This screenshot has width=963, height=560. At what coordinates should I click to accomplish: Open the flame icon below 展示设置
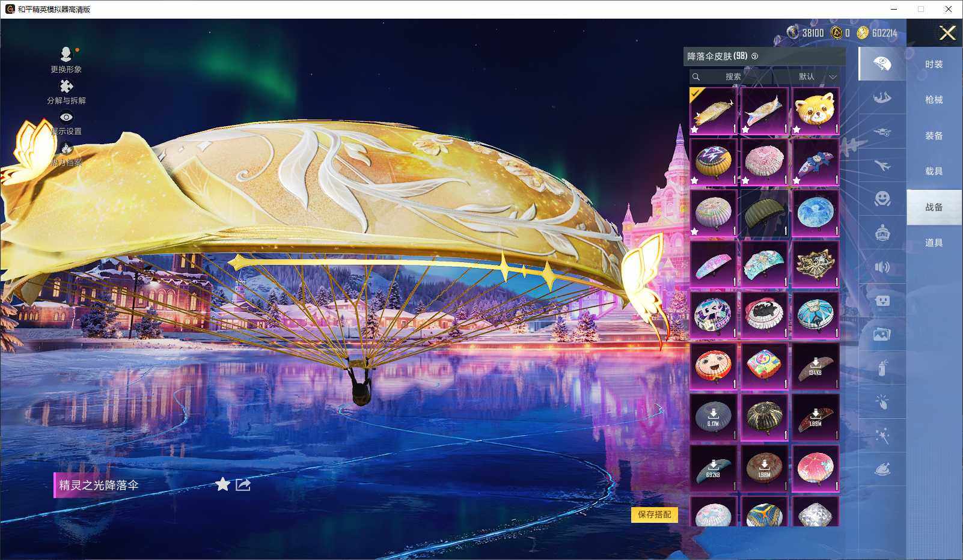tap(66, 148)
